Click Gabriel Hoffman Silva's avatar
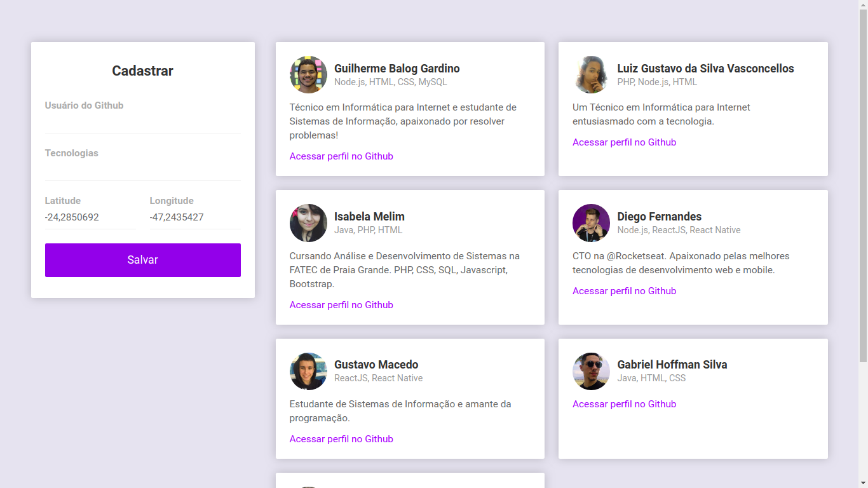 [591, 371]
